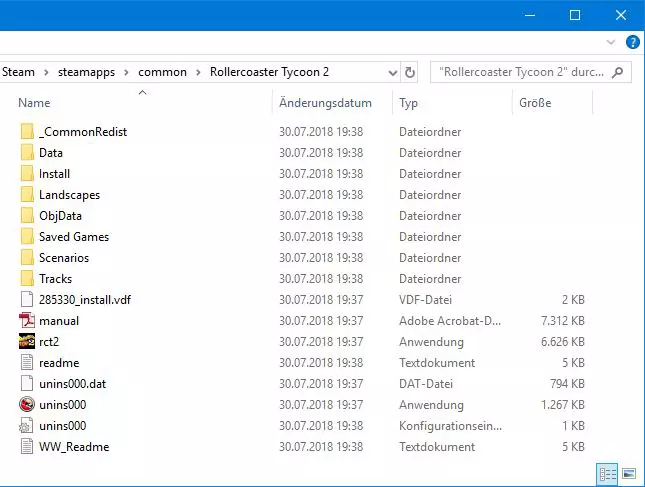Select the 285330_install.vdf file icon
645x487 pixels.
pos(27,299)
